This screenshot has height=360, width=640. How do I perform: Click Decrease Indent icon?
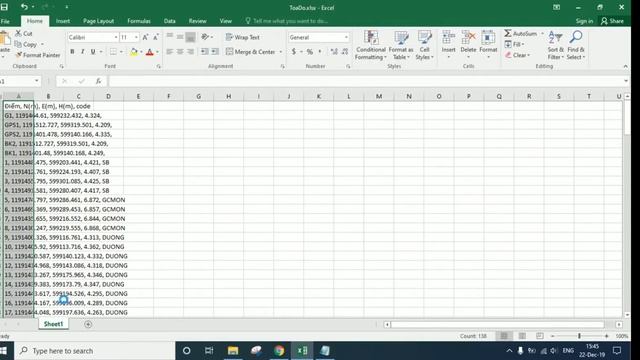[204, 52]
